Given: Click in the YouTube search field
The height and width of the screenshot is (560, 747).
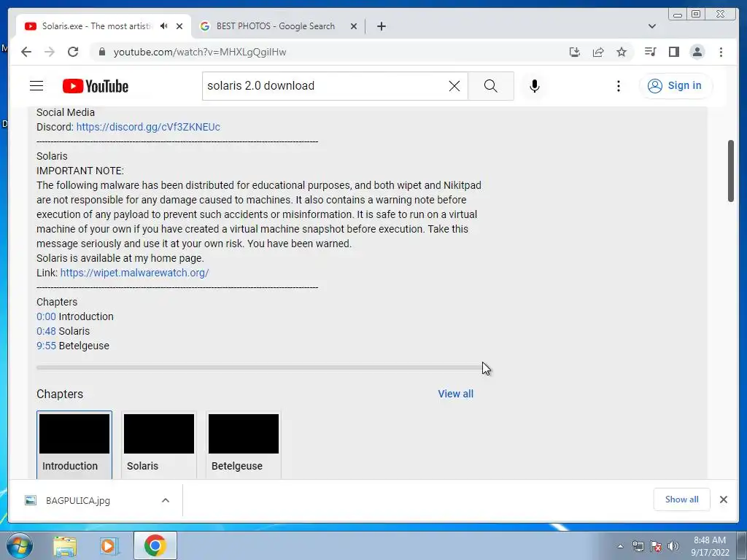Looking at the screenshot, I should 325,86.
